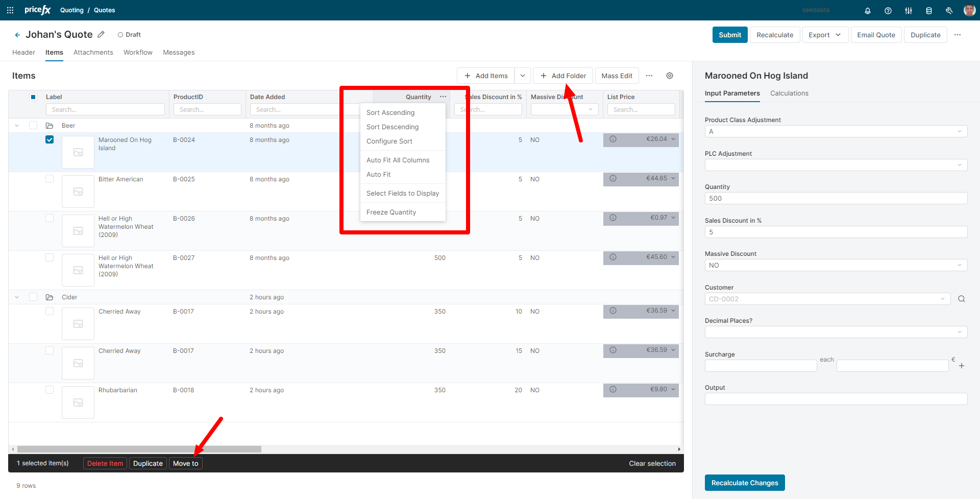Click into the Quantity input field
Image resolution: width=980 pixels, height=499 pixels.
coord(836,199)
